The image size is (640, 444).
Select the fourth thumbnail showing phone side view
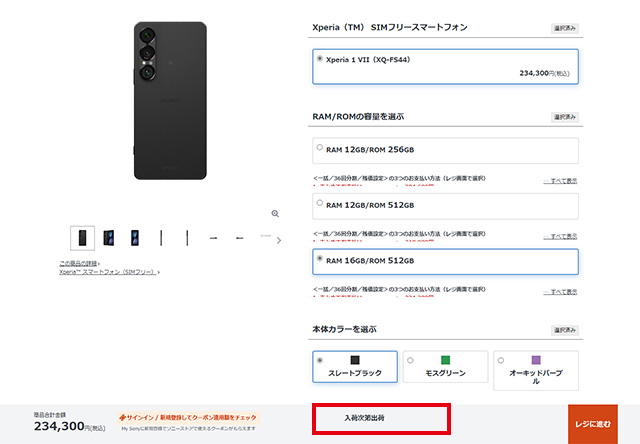pyautogui.click(x=161, y=238)
